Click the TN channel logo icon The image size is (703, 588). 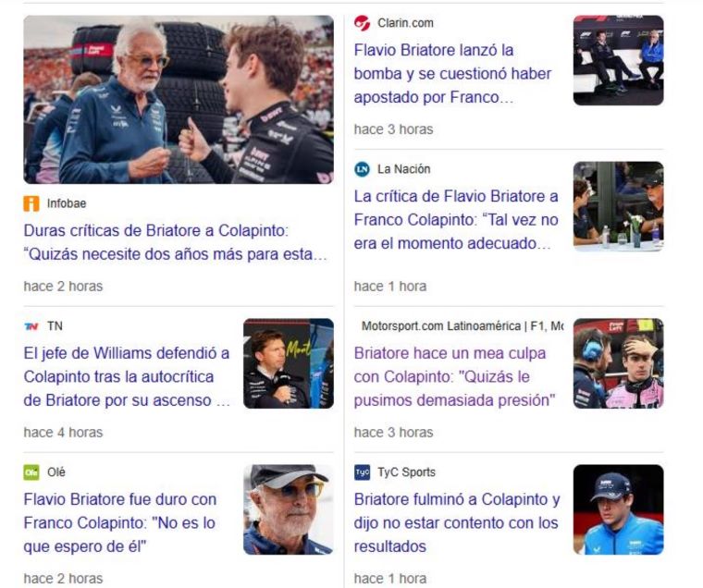click(x=31, y=326)
